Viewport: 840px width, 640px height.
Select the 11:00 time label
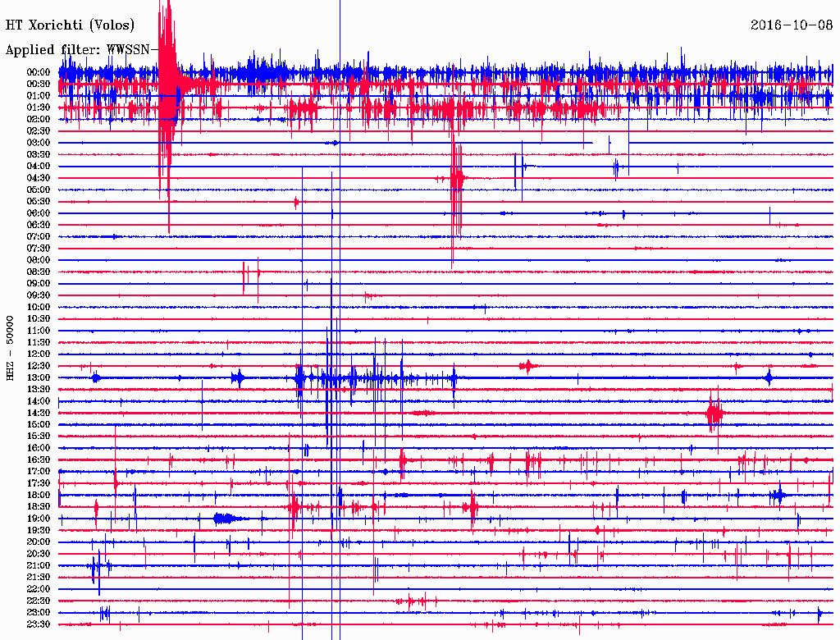tap(39, 331)
